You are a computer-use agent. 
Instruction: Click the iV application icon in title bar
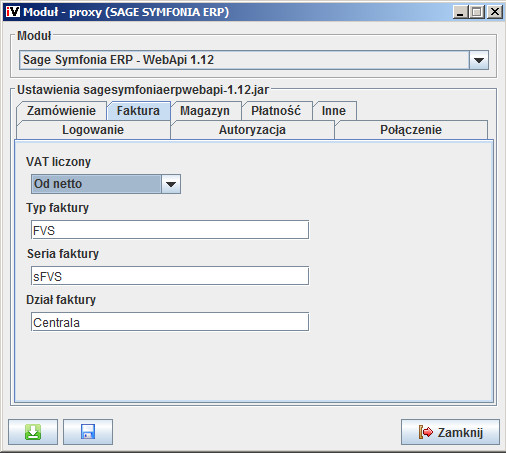point(13,12)
